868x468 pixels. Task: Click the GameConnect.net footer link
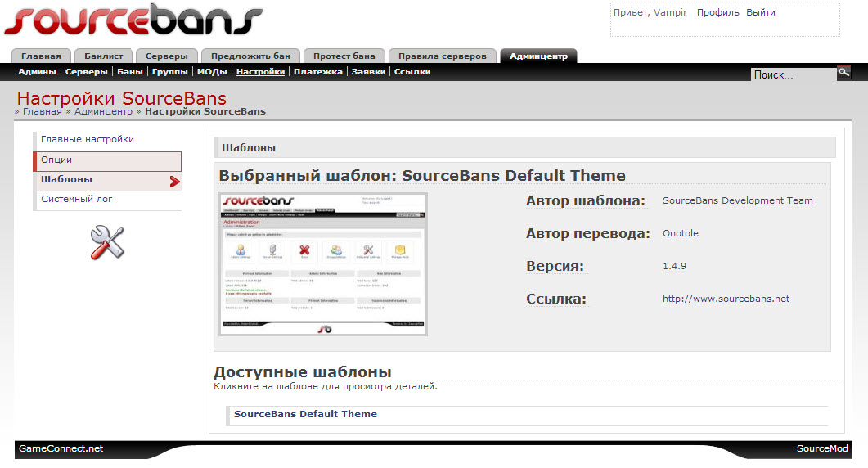(61, 448)
